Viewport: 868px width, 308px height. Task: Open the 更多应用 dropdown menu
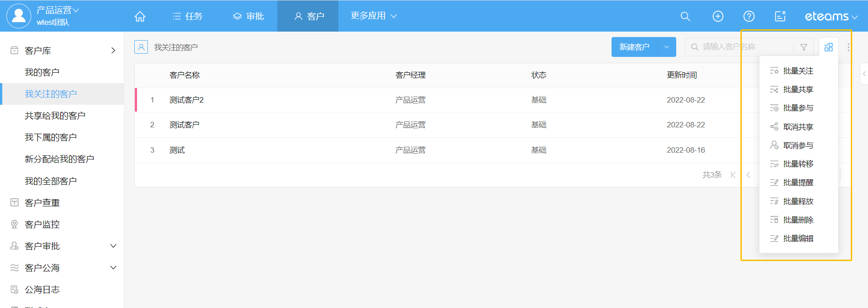click(x=374, y=16)
